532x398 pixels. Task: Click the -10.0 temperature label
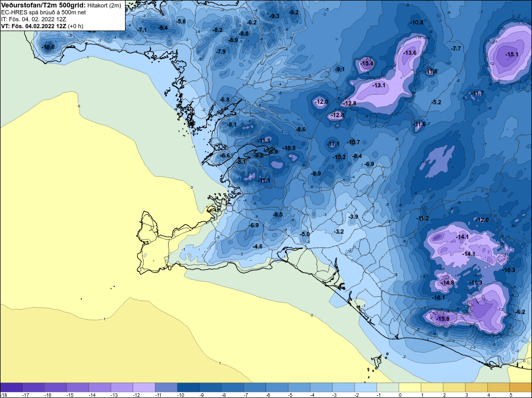(x=48, y=47)
